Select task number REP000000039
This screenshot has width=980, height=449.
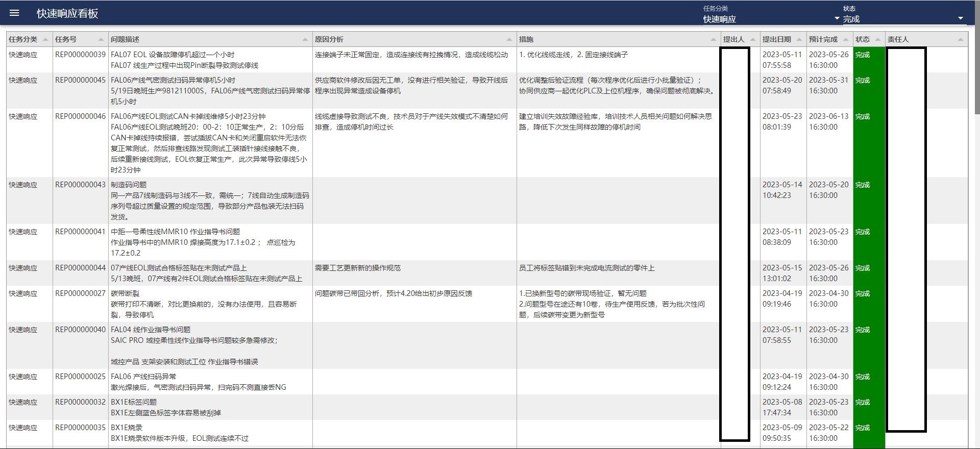80,55
